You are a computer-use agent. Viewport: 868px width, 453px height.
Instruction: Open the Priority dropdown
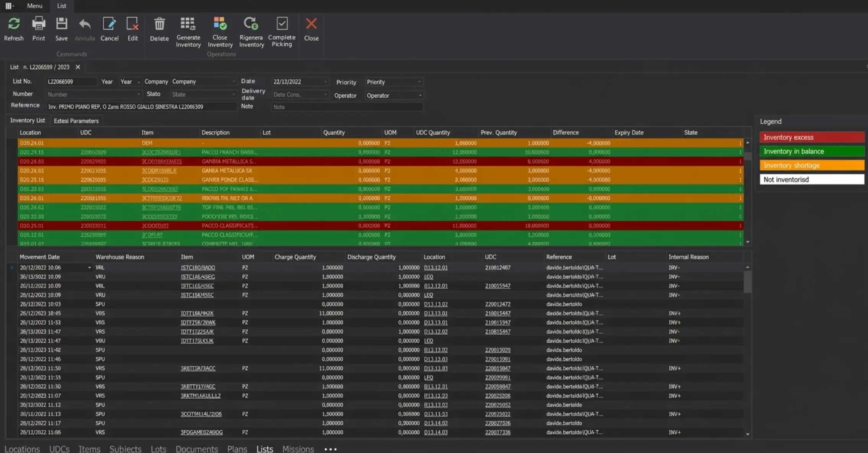coord(419,82)
